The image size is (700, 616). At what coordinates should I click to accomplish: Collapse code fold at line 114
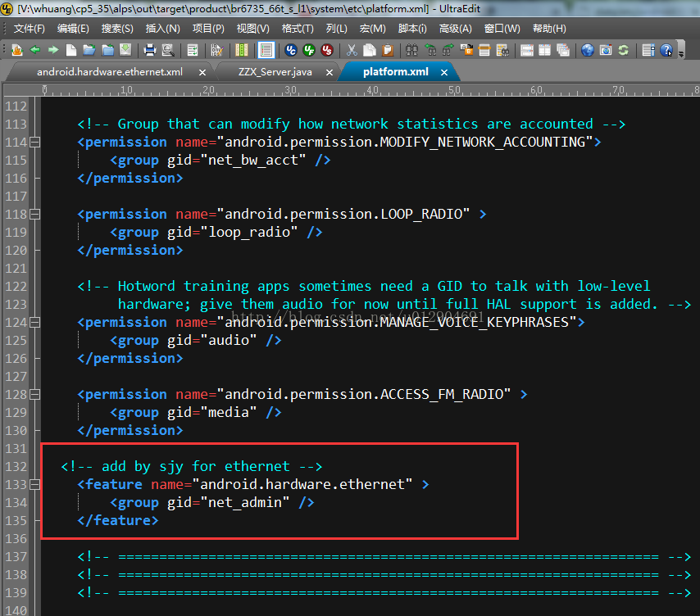(x=34, y=143)
